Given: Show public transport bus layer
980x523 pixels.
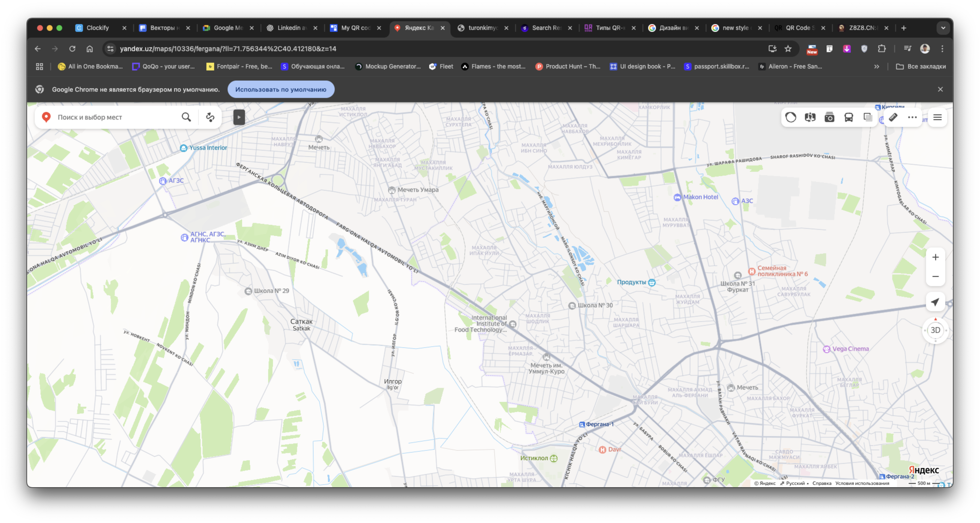Looking at the screenshot, I should click(848, 117).
